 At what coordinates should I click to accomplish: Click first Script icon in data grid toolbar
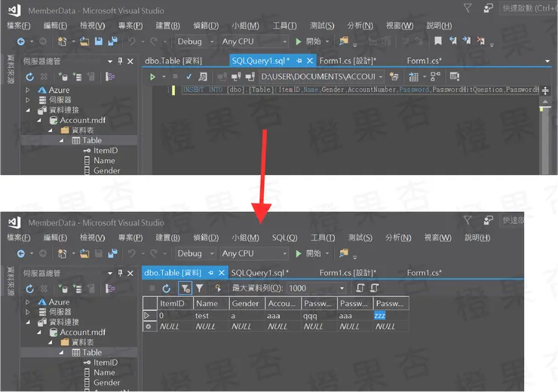360,288
